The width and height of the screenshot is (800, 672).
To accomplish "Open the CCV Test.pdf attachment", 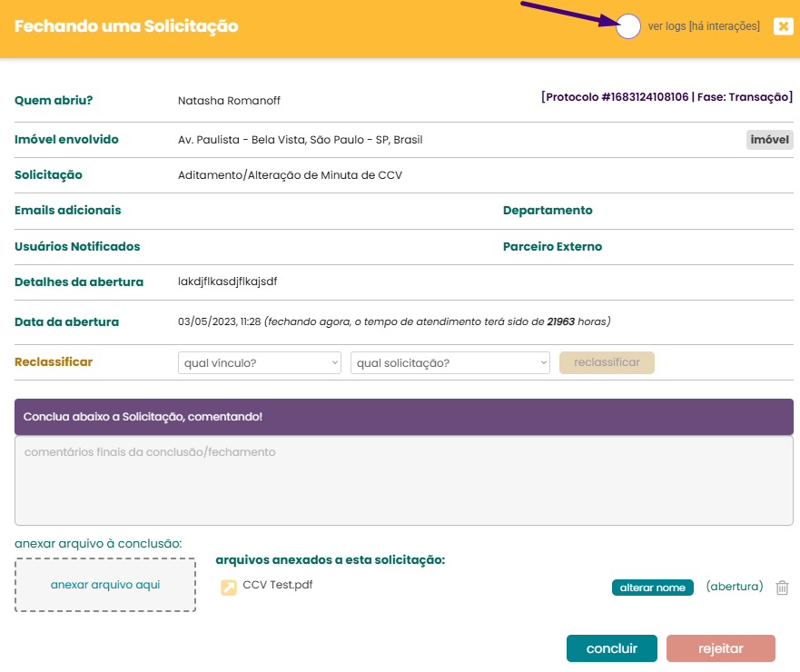I will point(277,585).
